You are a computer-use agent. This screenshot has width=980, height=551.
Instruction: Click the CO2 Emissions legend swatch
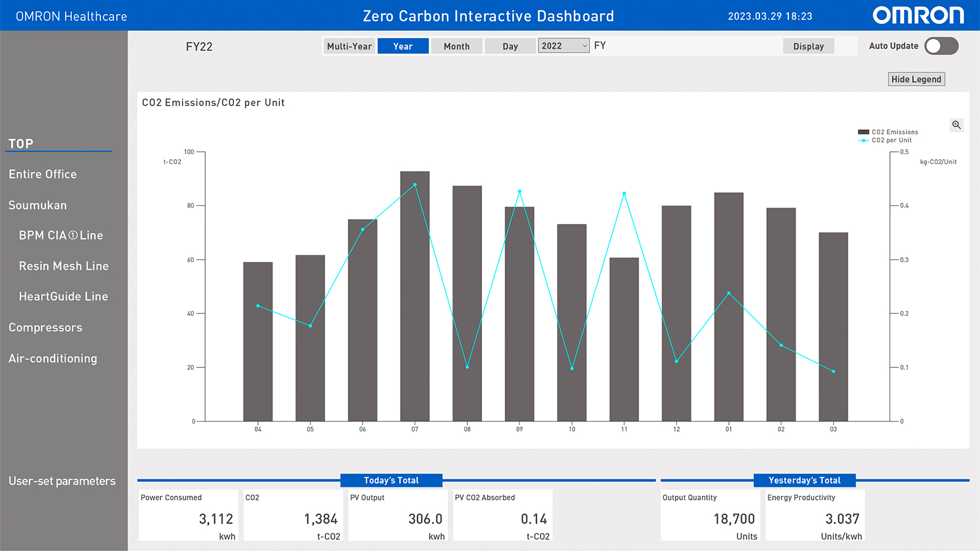click(863, 132)
